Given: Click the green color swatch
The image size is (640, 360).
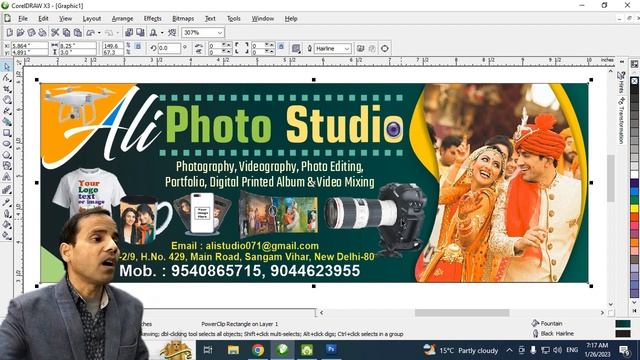Looking at the screenshot, I should point(635,200).
